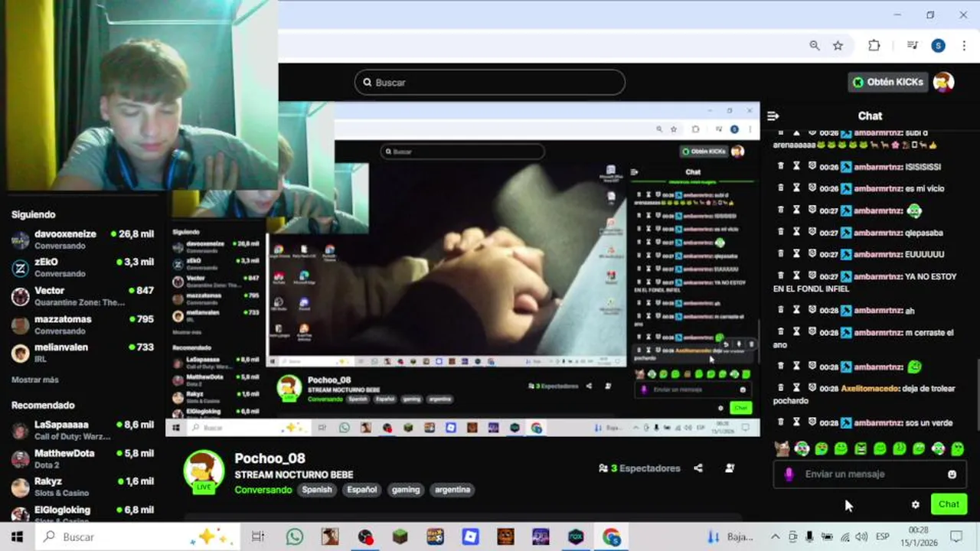Open Windows Start menu

[x=17, y=536]
